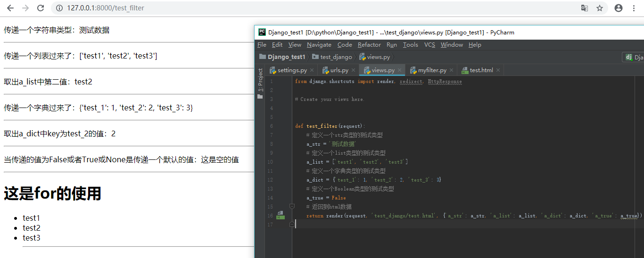Click the a_list assignment code line
This screenshot has height=258, width=644.
pos(357,162)
